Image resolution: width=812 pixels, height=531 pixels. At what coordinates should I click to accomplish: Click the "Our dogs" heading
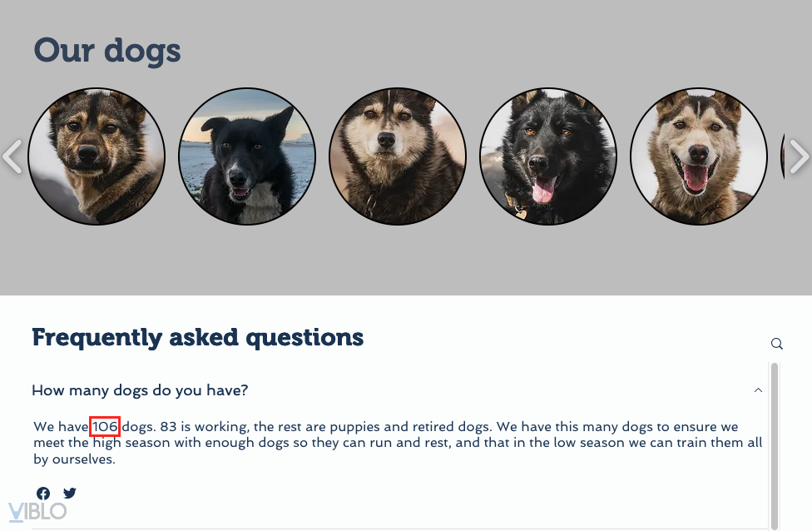(107, 51)
